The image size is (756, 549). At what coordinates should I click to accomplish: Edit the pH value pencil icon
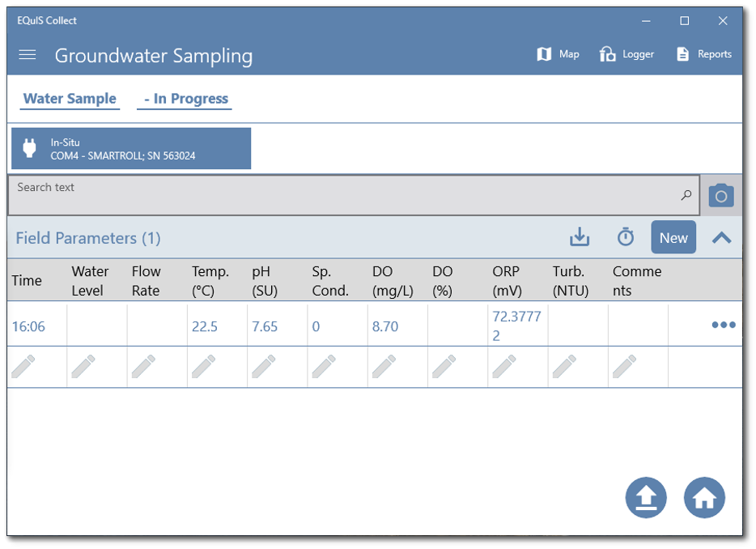pos(264,366)
